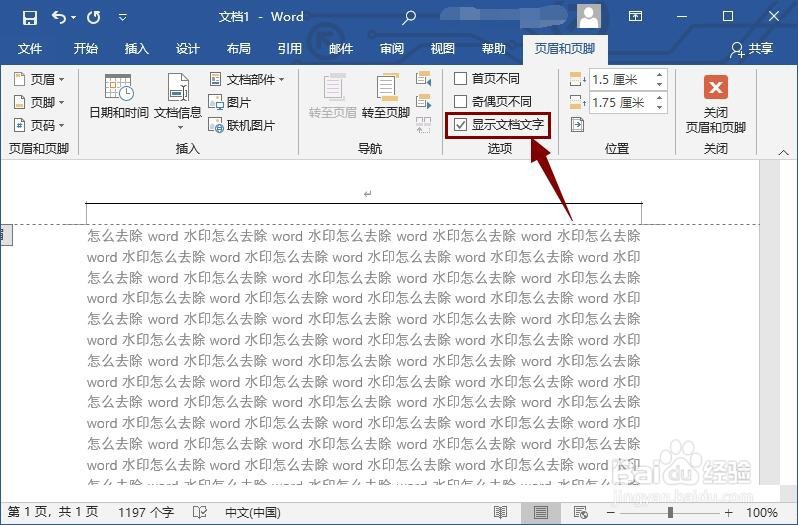
Task: Click the 1.75 厘米 footer distance field
Action: click(621, 103)
